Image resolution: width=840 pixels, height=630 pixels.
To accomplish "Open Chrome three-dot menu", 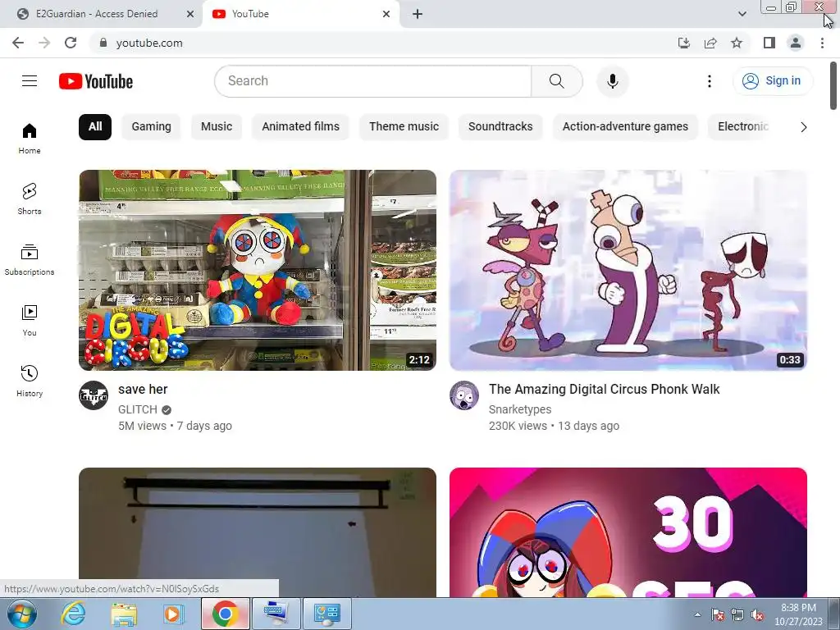I will point(822,43).
